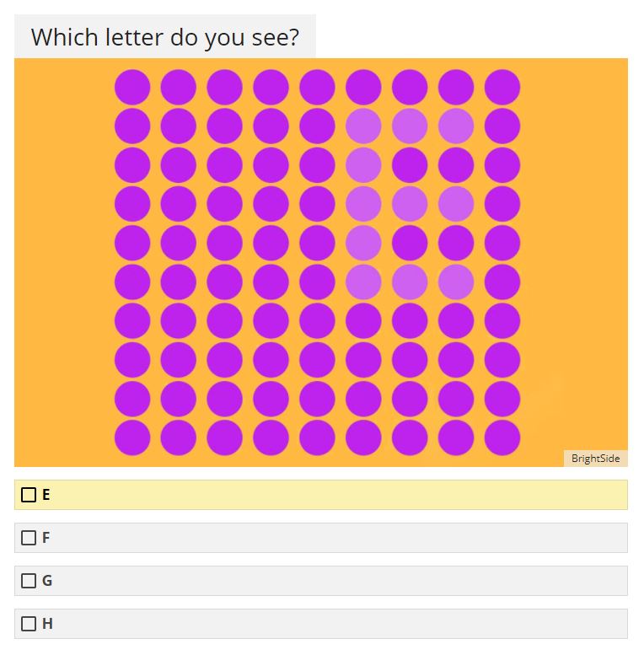Click the dark purple dot in the grid's top-left corner
Viewport: 644px width, 671px height.
(132, 87)
